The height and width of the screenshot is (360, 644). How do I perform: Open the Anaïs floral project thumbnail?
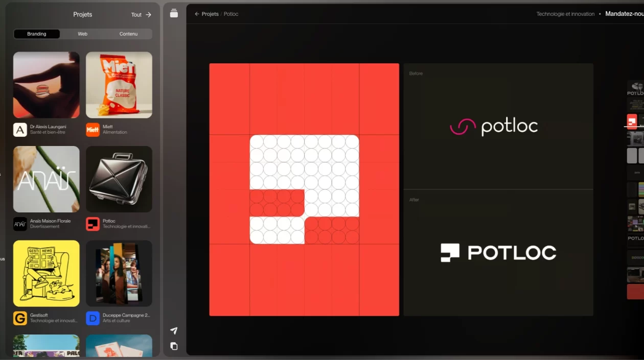tap(47, 179)
